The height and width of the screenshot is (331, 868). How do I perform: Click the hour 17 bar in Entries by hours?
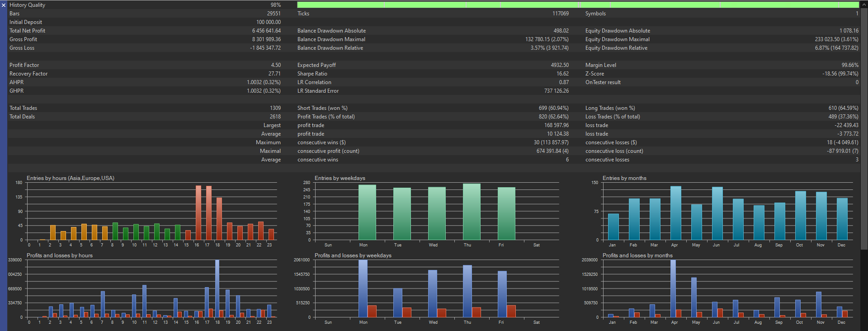click(209, 213)
